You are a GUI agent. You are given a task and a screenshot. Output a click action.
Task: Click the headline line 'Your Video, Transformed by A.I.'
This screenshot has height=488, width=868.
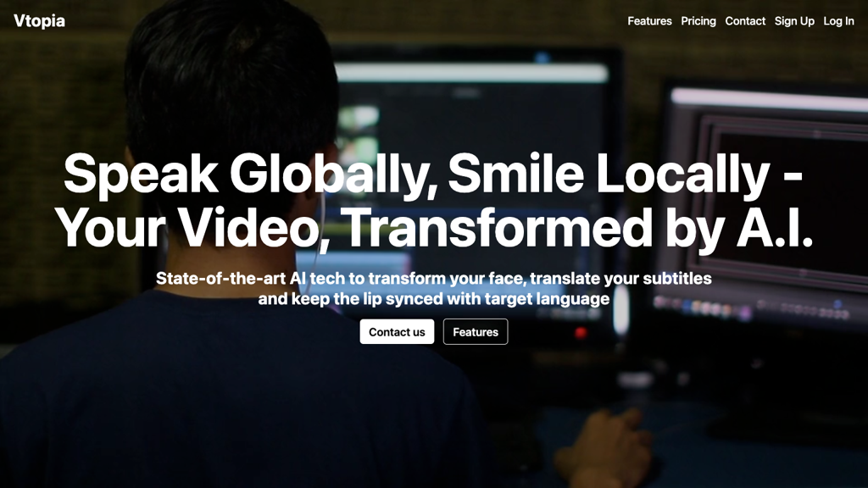433,227
